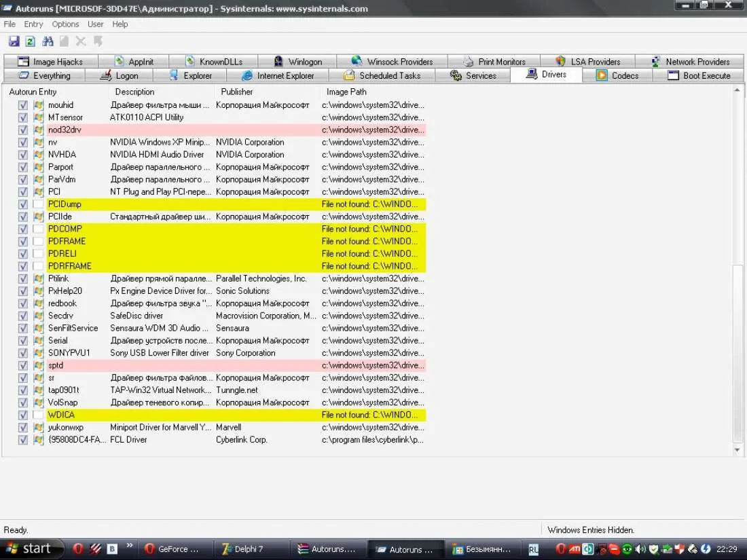Click the list scrollbar up arrow
This screenshot has height=560, width=747.
pos(737,90)
